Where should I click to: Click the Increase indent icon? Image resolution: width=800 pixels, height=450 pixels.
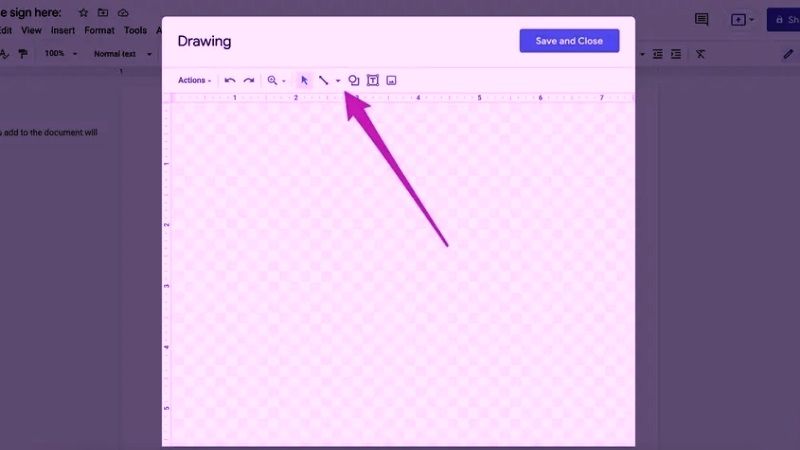pos(676,54)
